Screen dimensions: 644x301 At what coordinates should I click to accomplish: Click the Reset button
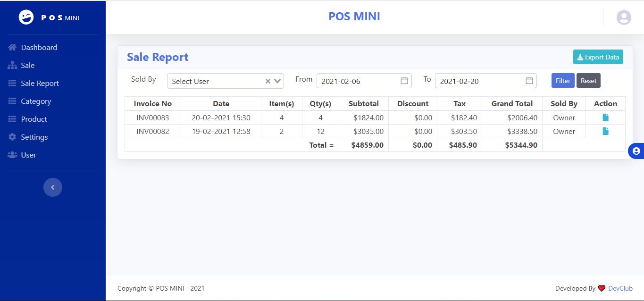(x=588, y=81)
